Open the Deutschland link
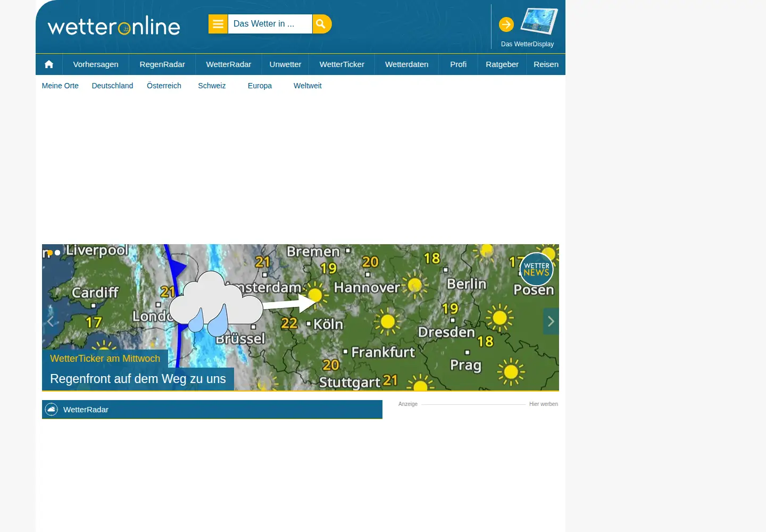This screenshot has width=766, height=532. point(112,86)
